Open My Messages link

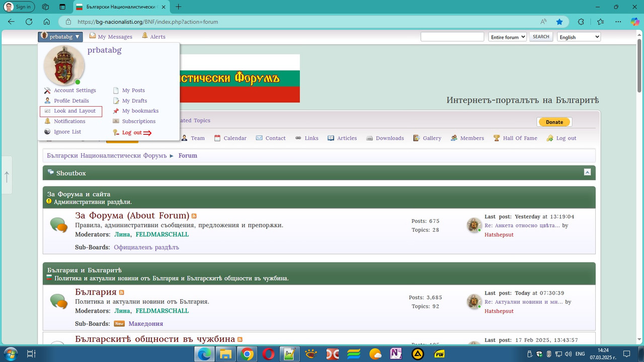coord(111,36)
